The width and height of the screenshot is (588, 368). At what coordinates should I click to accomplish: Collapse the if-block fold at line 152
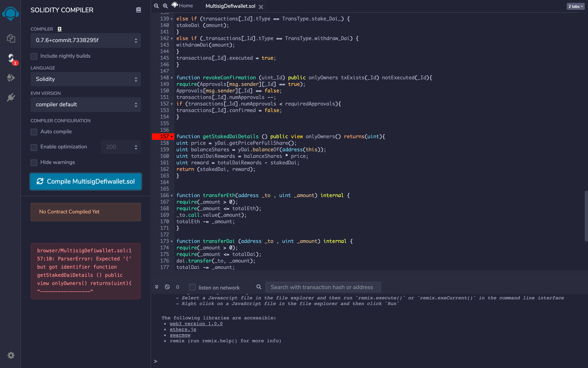(172, 104)
